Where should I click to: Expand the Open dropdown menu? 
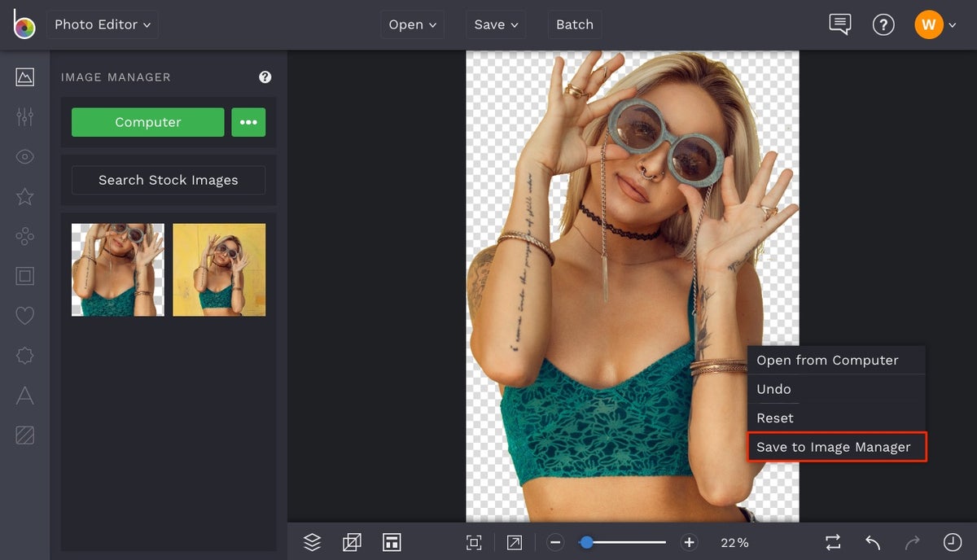414,24
